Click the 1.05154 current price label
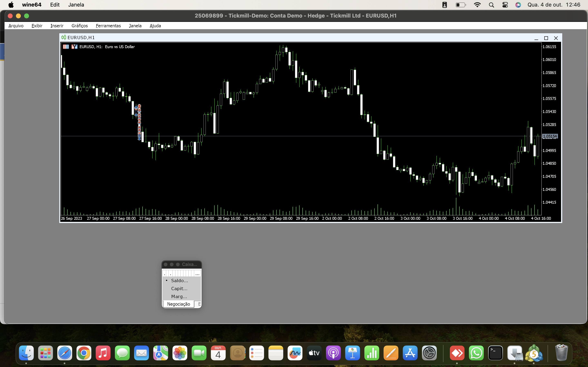Image resolution: width=588 pixels, height=367 pixels. tap(550, 136)
